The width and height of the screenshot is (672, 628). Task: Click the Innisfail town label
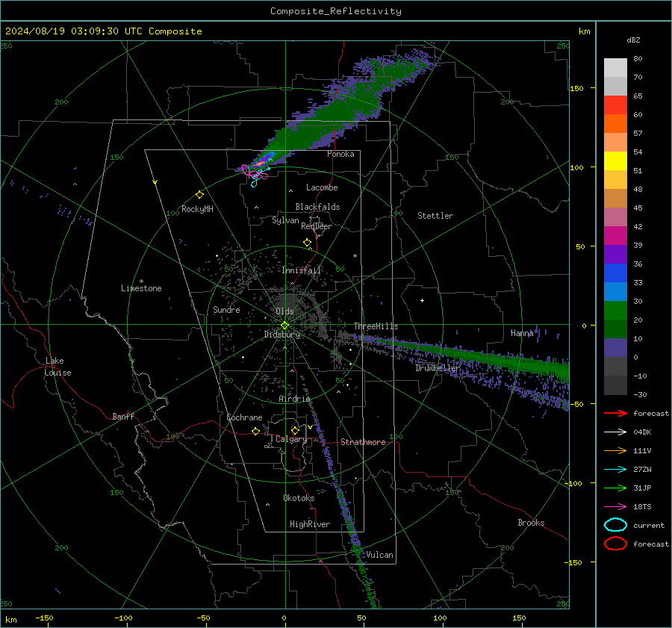[301, 270]
